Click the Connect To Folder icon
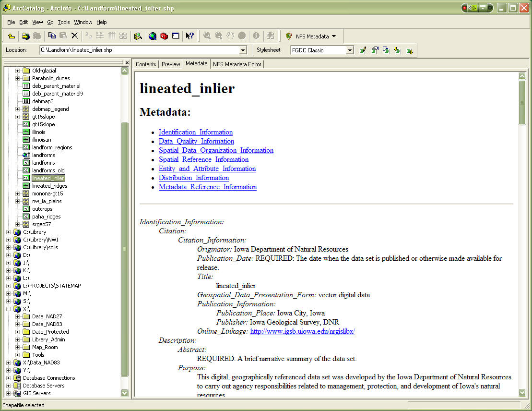Viewport: 532px width, 411px height. 25,36
